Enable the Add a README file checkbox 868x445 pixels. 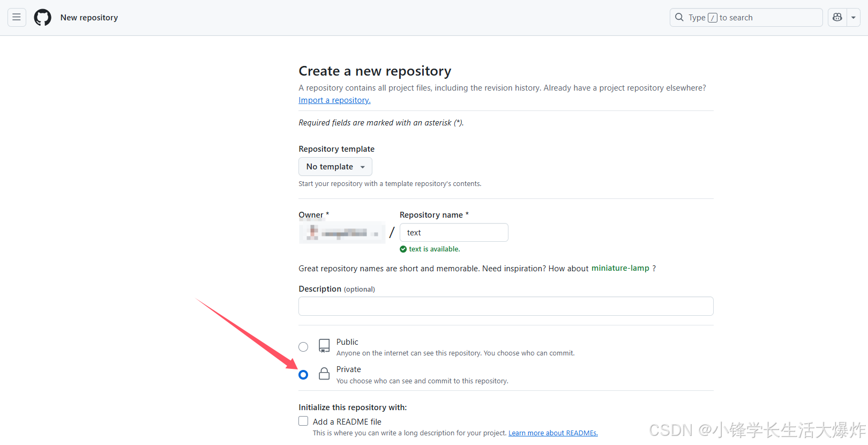(x=304, y=421)
